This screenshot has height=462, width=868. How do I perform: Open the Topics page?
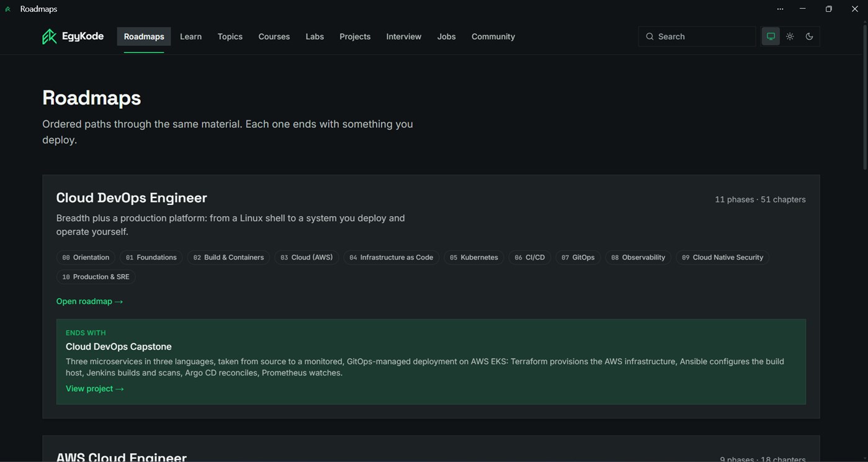tap(230, 37)
